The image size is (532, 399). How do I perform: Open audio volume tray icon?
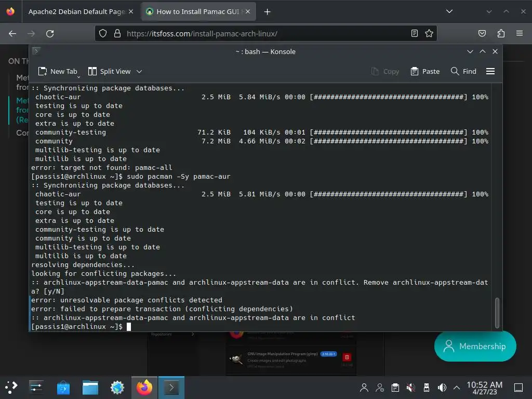[x=442, y=388]
